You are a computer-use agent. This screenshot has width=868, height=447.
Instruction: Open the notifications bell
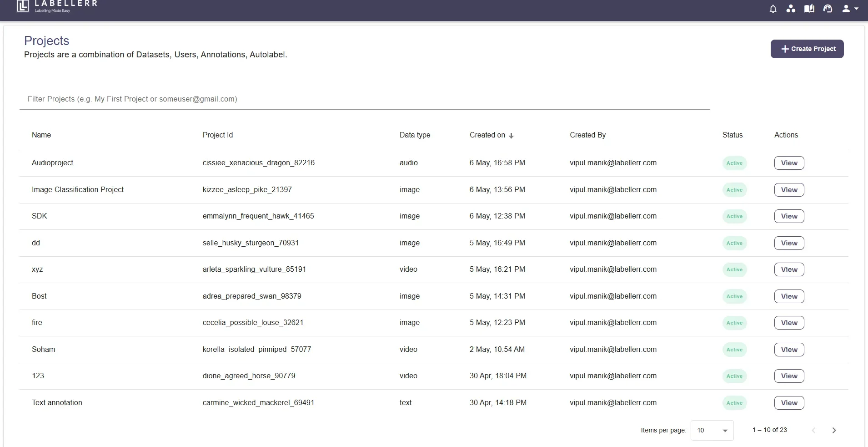tap(773, 9)
